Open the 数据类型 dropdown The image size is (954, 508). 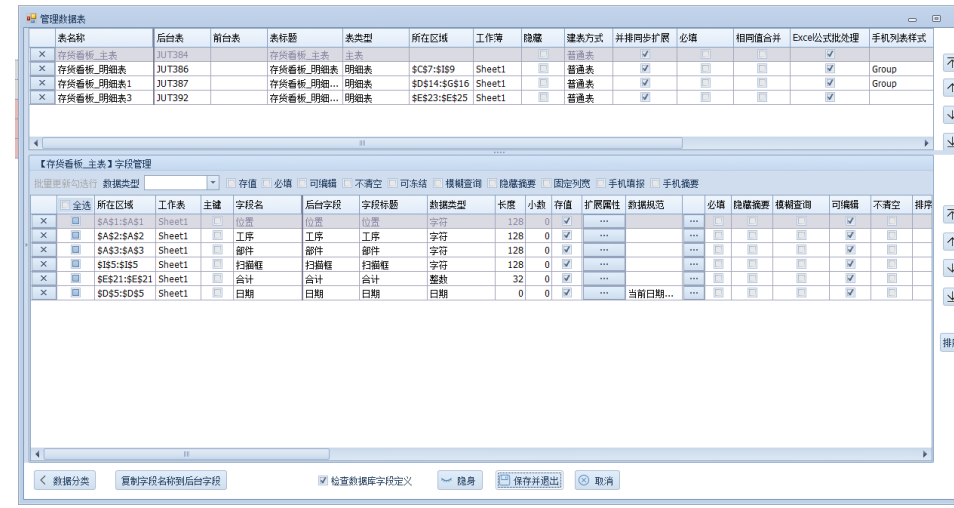click(x=213, y=183)
